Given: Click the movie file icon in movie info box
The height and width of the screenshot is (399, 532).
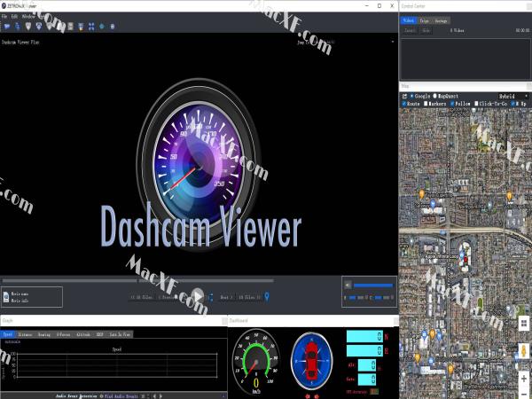Looking at the screenshot, I should pyautogui.click(x=6, y=297).
